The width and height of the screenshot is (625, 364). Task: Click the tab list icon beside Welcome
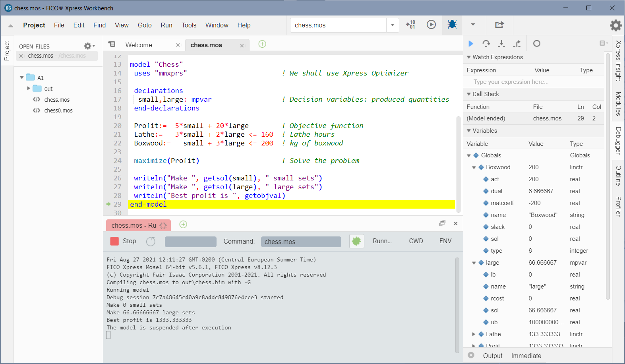tap(112, 45)
